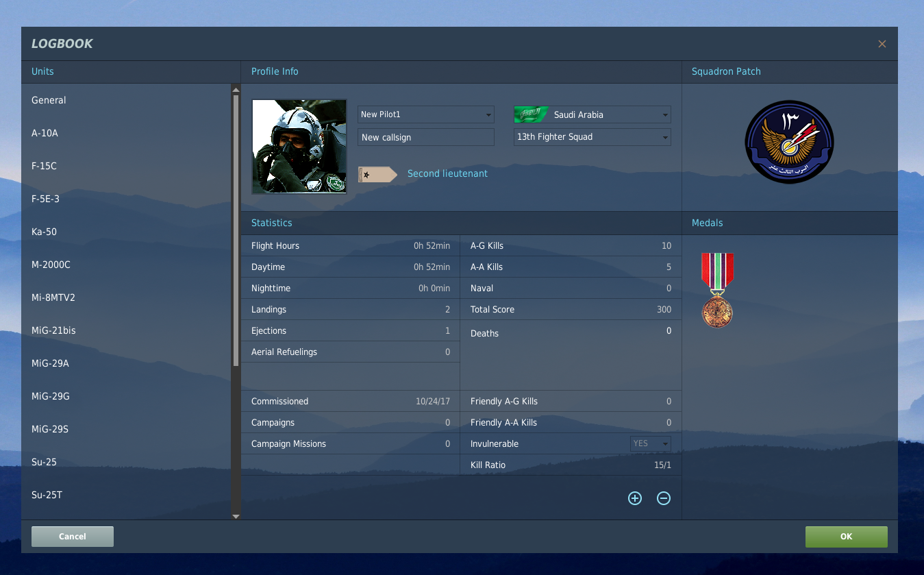Click the Units list scrollbar thumb
924x575 pixels.
click(236, 230)
